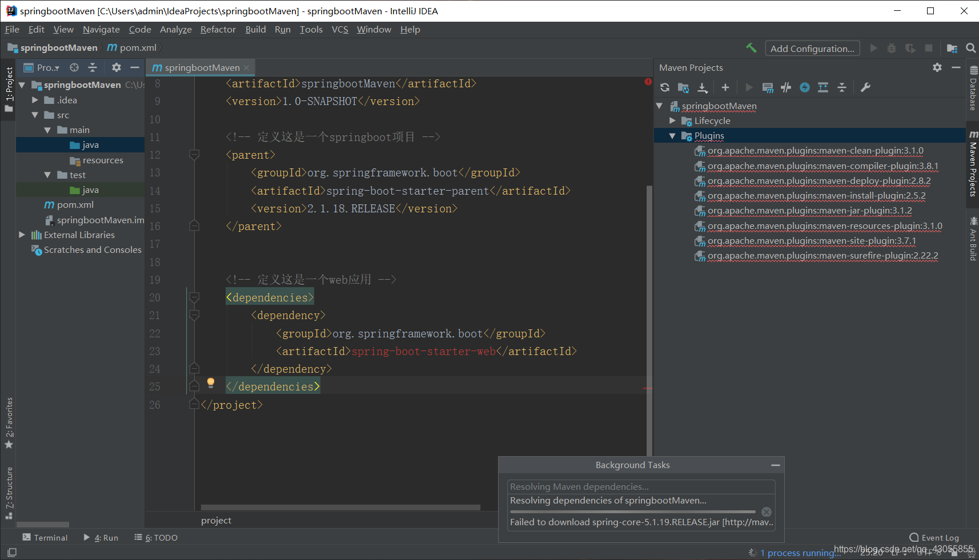The height and width of the screenshot is (560, 979).
Task: Click the green Build Project hammer icon
Action: (x=751, y=49)
